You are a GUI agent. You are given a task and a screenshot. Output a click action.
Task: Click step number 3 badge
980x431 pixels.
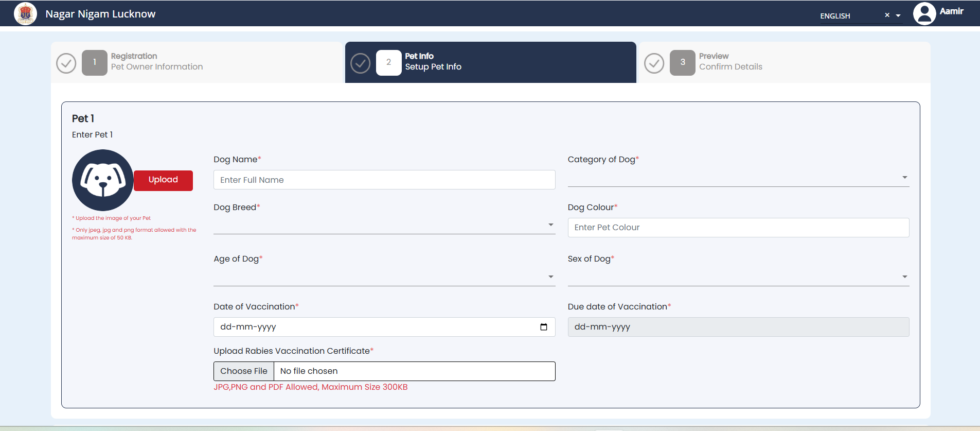coord(682,63)
